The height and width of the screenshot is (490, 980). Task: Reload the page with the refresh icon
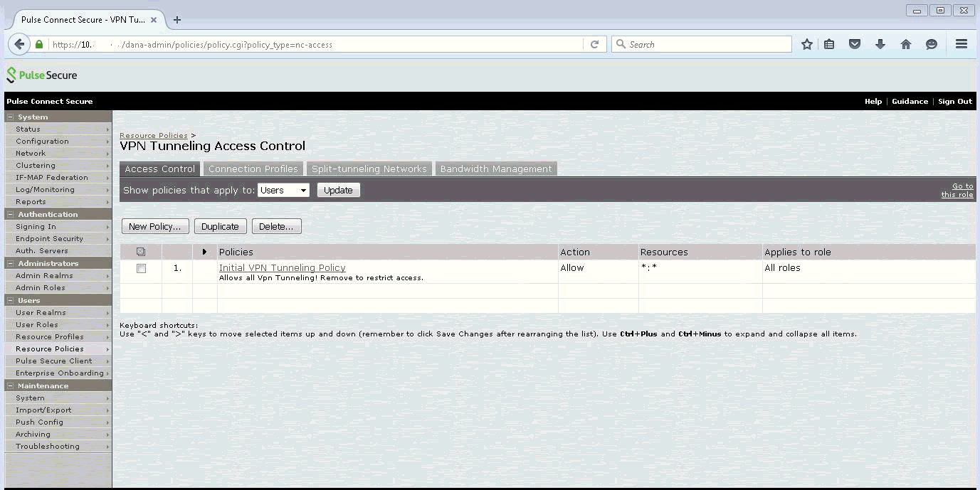point(595,44)
